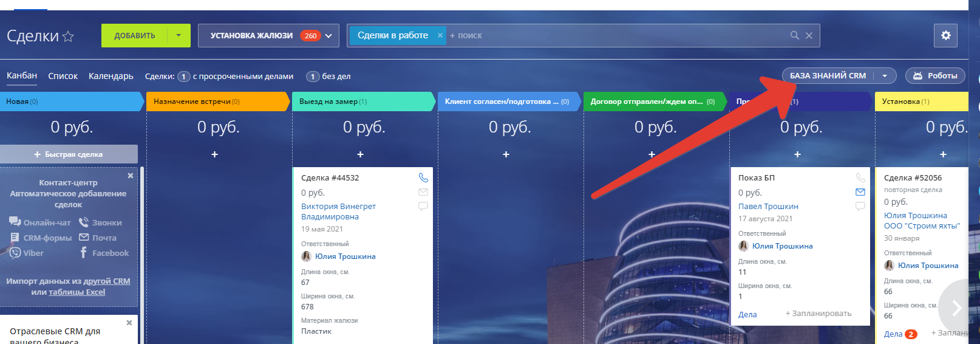Click the search input field
The height and width of the screenshot is (344, 980).
(607, 36)
